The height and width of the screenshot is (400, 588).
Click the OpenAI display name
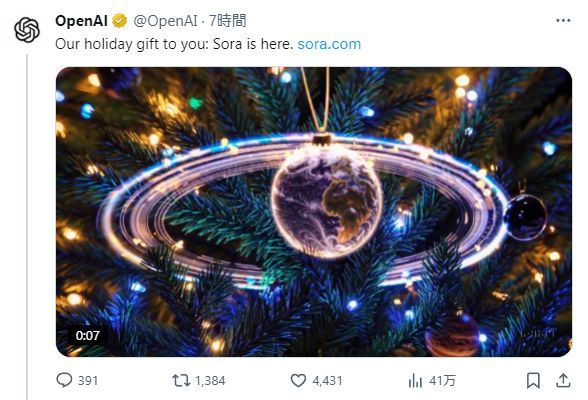[x=81, y=21]
